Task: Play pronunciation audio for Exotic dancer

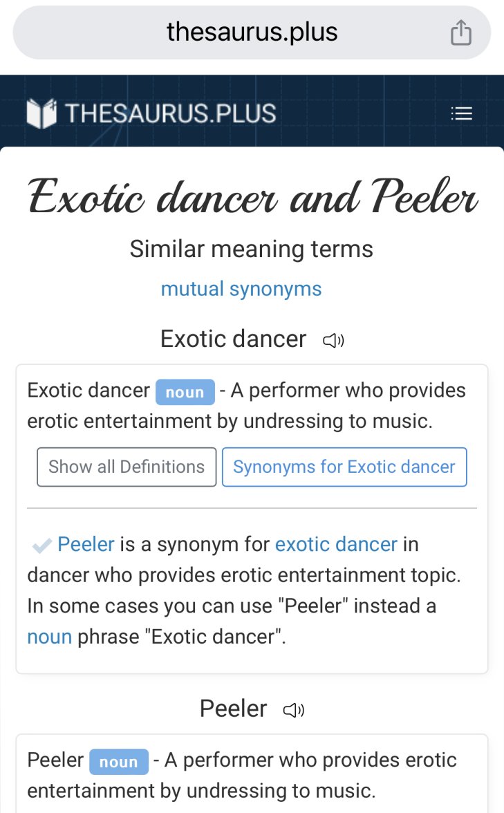Action: (333, 340)
